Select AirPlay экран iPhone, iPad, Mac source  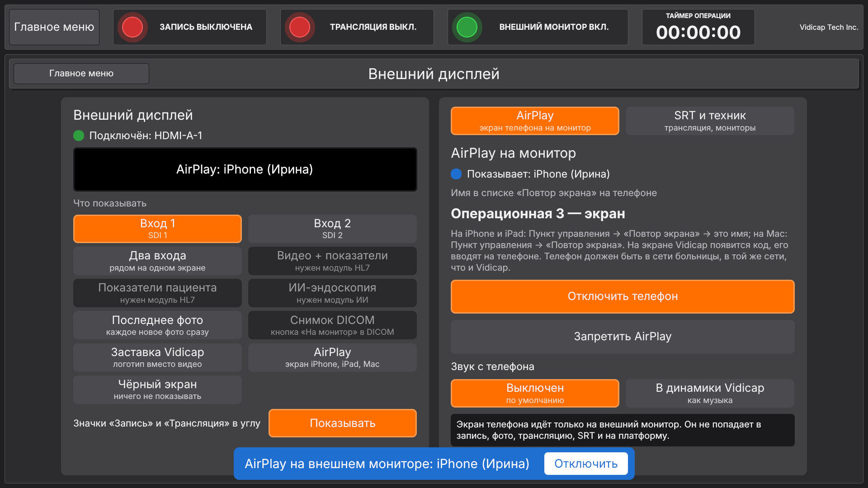pos(332,357)
